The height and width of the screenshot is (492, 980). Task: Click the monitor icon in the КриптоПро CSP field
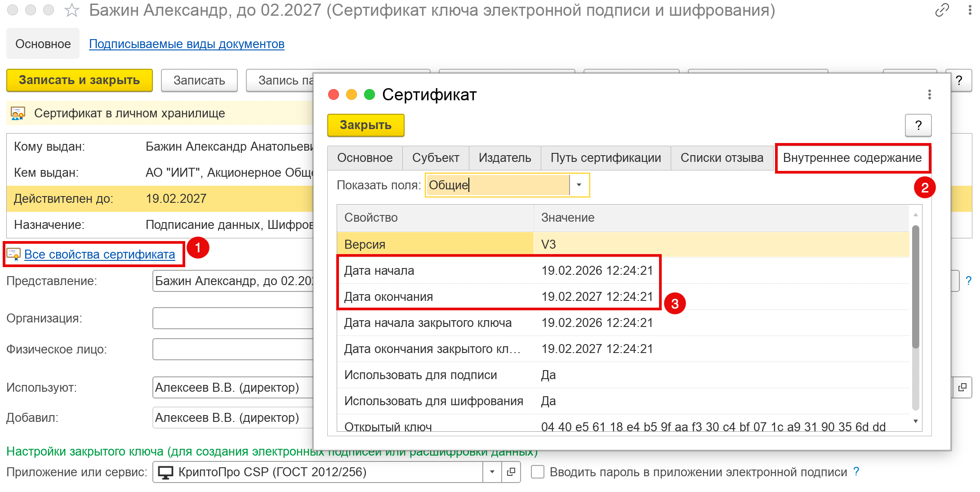click(165, 472)
